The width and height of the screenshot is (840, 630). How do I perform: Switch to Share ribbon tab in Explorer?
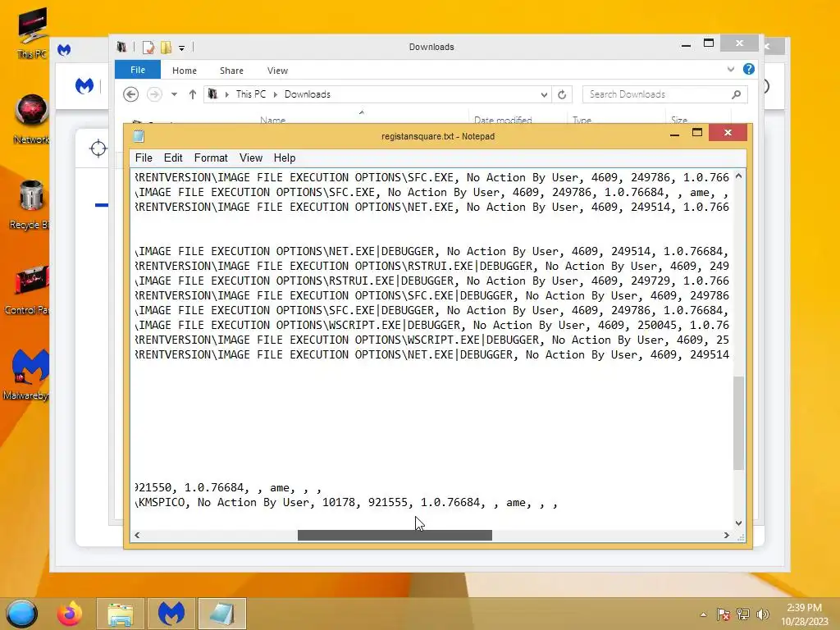click(x=231, y=71)
